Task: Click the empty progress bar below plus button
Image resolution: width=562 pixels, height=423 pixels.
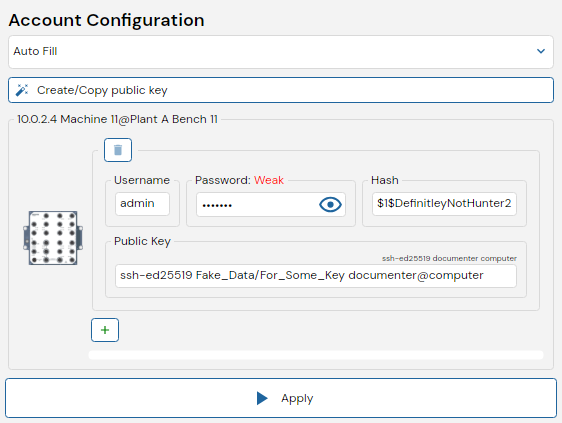Action: pos(316,355)
